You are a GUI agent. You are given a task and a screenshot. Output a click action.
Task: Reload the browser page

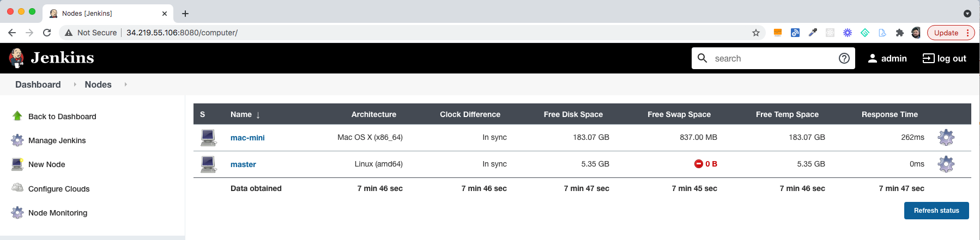point(47,33)
